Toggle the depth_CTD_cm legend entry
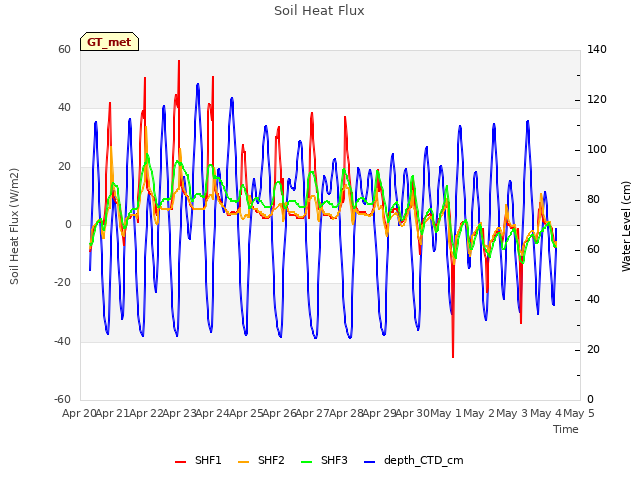Viewport: 640px width, 480px height. (x=414, y=460)
